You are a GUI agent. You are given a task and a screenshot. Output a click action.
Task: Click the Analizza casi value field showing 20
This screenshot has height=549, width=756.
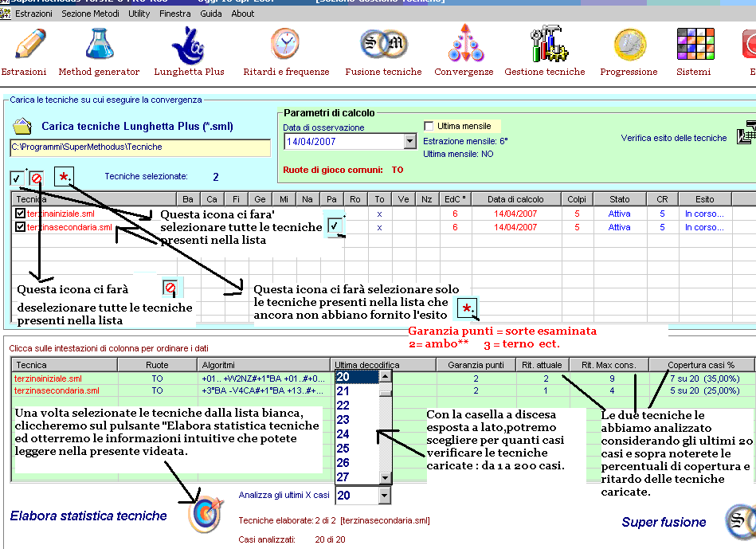[357, 495]
